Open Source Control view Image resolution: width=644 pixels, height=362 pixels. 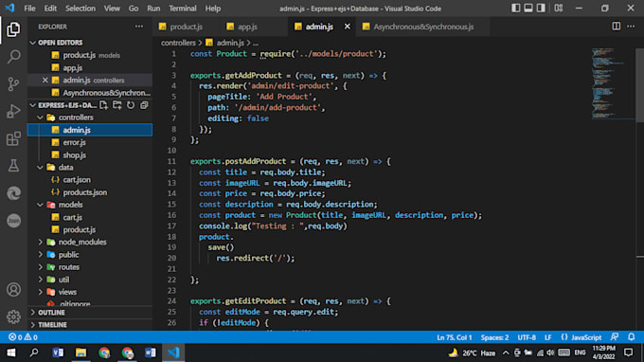pos(13,84)
